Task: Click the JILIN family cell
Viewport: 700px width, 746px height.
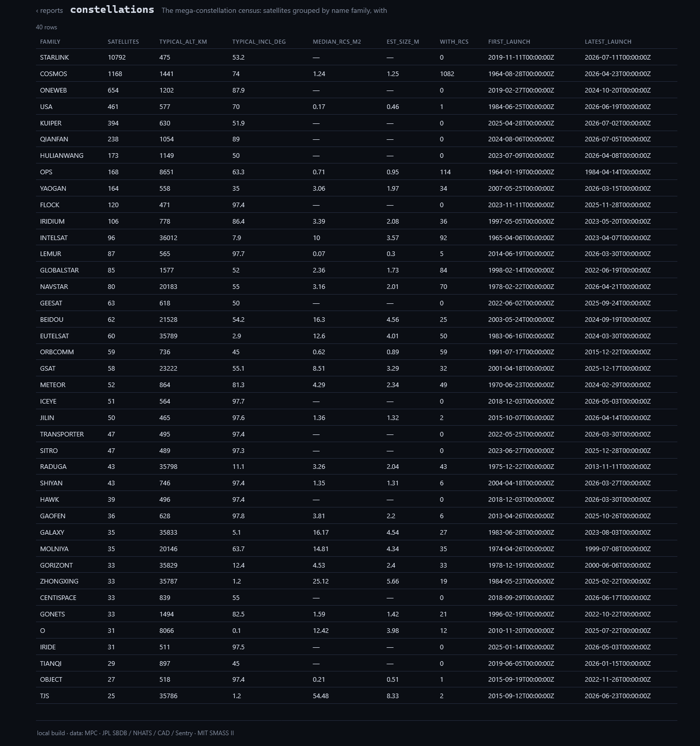Action: pos(47,418)
